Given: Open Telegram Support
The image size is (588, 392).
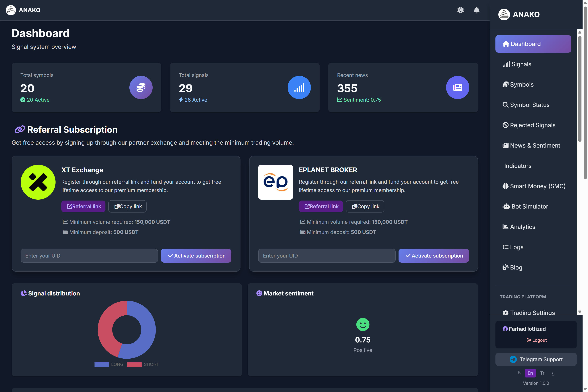Looking at the screenshot, I should [536, 359].
